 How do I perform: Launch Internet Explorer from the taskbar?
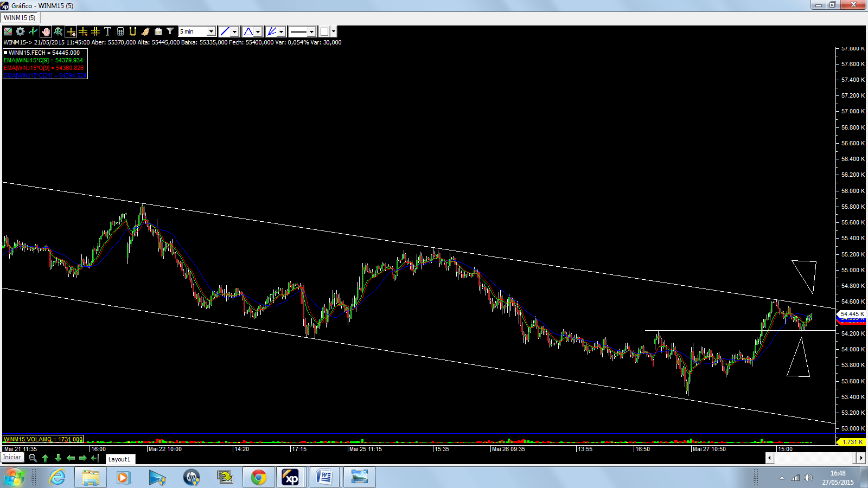tap(57, 478)
